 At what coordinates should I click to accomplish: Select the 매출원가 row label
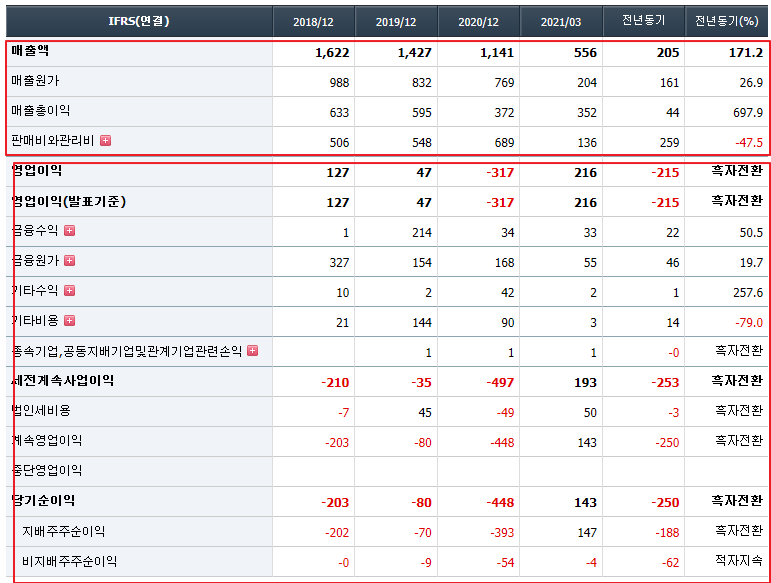(x=35, y=81)
